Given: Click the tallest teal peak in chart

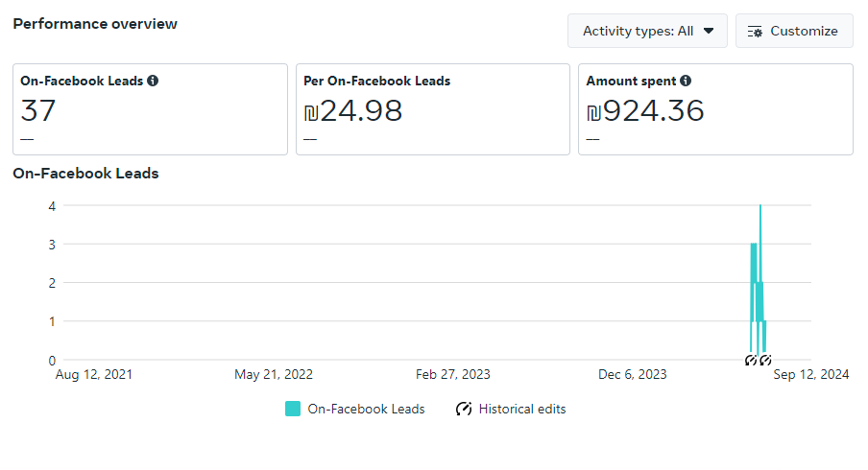Looking at the screenshot, I should [760, 206].
